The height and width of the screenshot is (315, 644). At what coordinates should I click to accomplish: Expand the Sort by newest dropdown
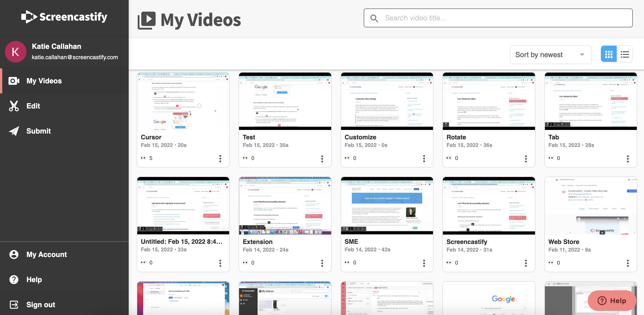pyautogui.click(x=550, y=55)
